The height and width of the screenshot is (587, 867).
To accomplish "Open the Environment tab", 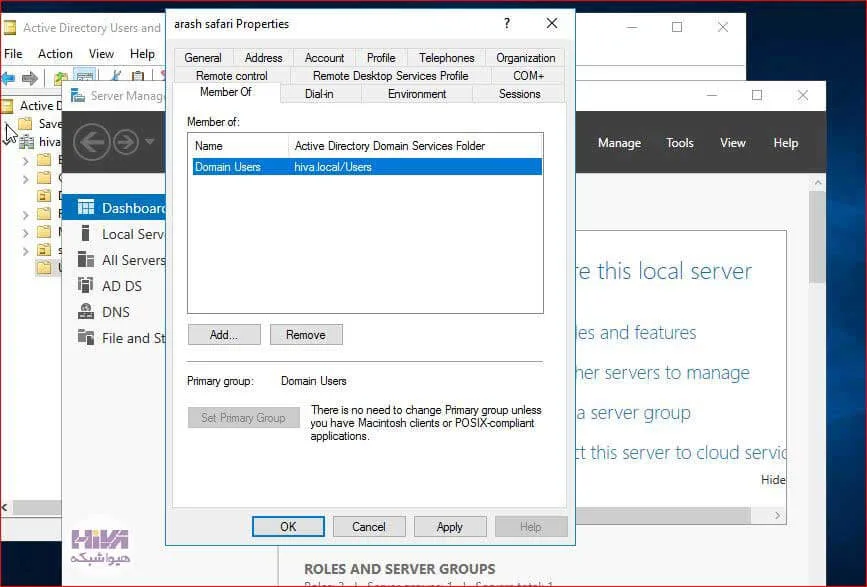I will pyautogui.click(x=417, y=94).
